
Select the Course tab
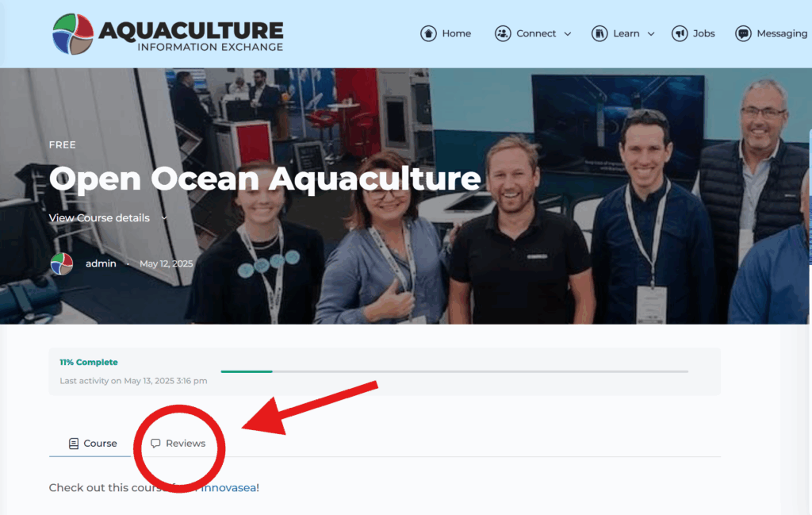(x=93, y=444)
